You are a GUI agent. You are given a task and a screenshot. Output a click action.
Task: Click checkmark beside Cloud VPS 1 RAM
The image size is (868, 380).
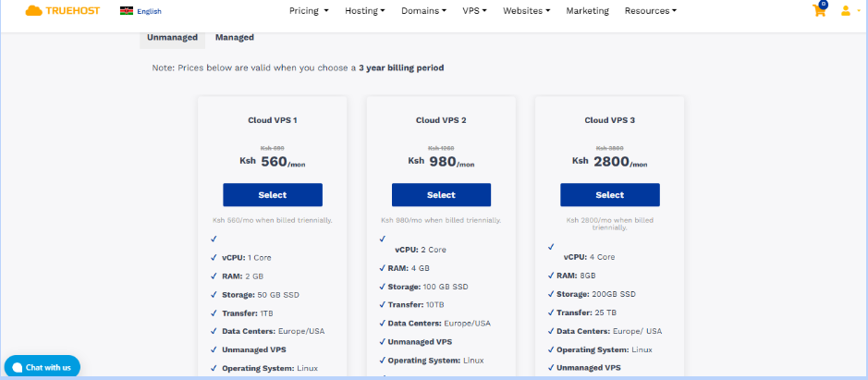tap(214, 276)
